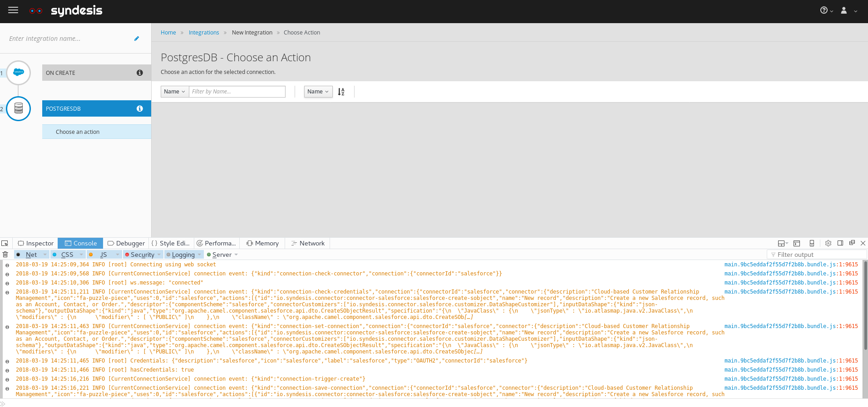The image size is (868, 407).
Task: Click the console vertical scrollbar
Action: [x=865, y=305]
